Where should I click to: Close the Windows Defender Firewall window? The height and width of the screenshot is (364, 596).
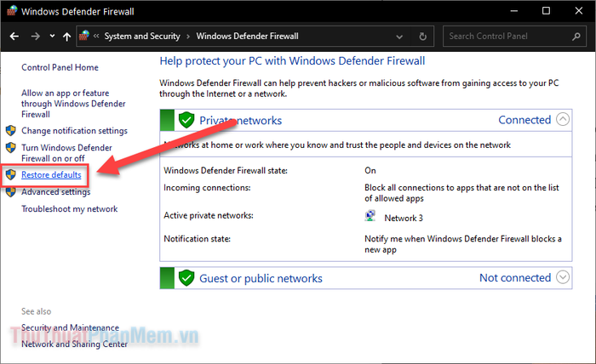[x=579, y=11]
